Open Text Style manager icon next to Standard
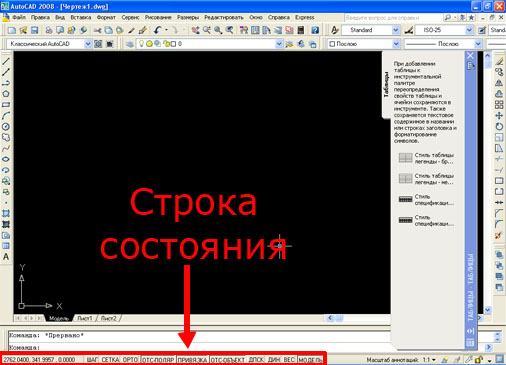The image size is (506, 365). 335,30
